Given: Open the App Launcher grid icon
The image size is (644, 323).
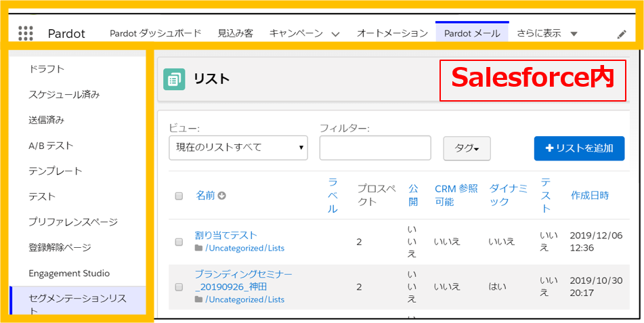Looking at the screenshot, I should [x=26, y=33].
